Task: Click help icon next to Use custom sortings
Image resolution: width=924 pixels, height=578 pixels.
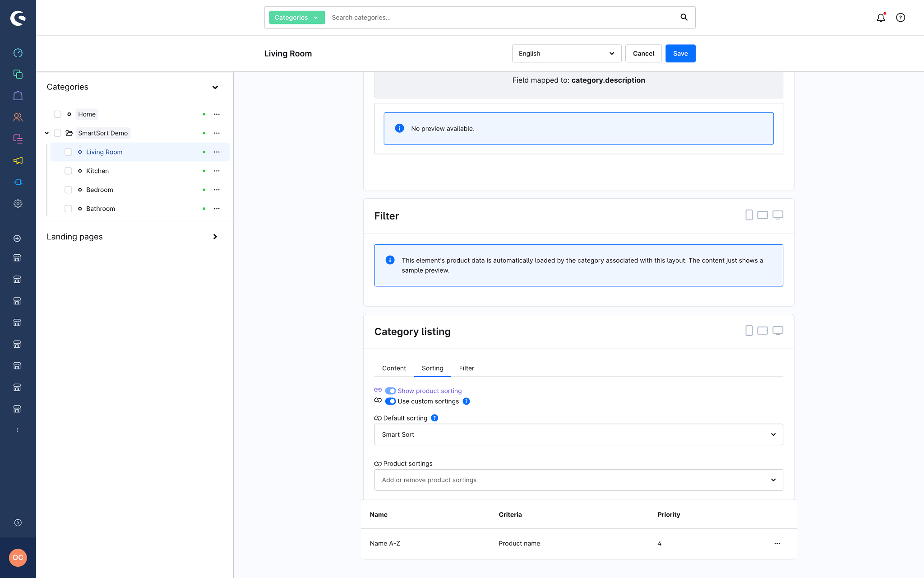Action: click(466, 401)
